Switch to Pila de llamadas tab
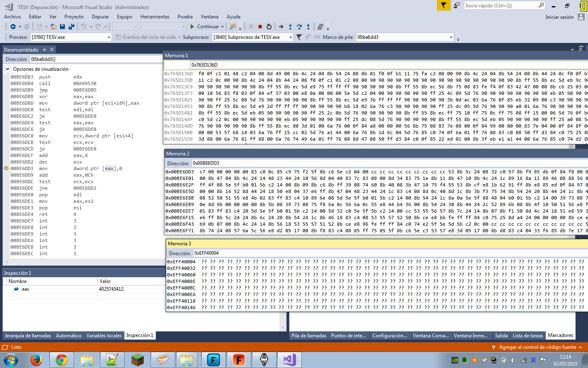The height and width of the screenshot is (368, 588). (x=309, y=336)
